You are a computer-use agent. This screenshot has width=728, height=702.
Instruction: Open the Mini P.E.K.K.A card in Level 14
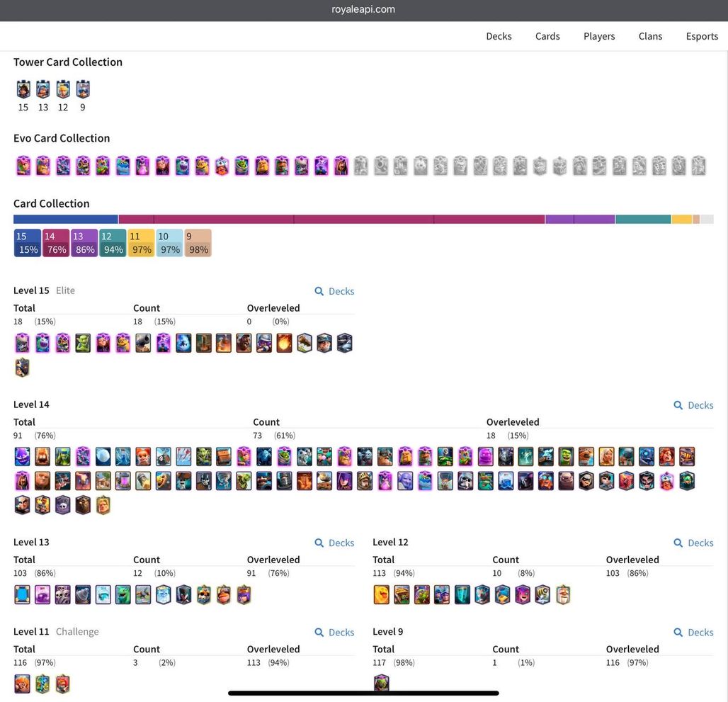point(647,457)
